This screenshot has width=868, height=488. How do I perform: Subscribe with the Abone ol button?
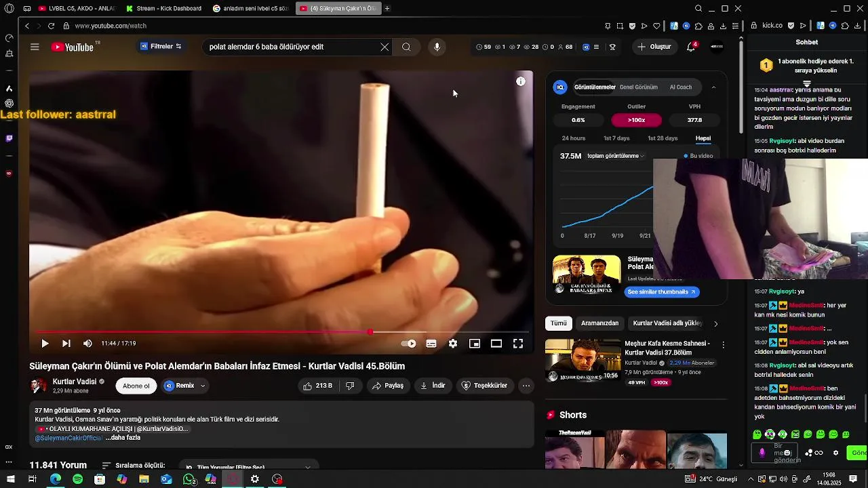pyautogui.click(x=136, y=386)
